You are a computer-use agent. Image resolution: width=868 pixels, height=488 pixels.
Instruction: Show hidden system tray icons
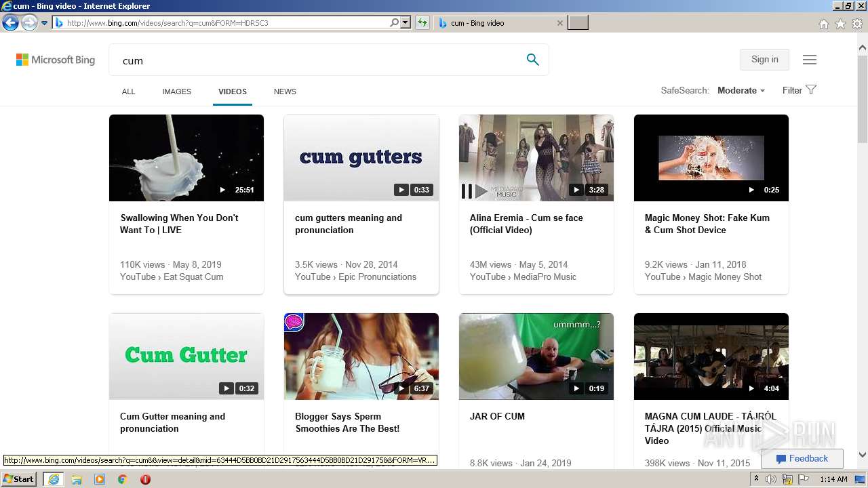click(x=756, y=479)
